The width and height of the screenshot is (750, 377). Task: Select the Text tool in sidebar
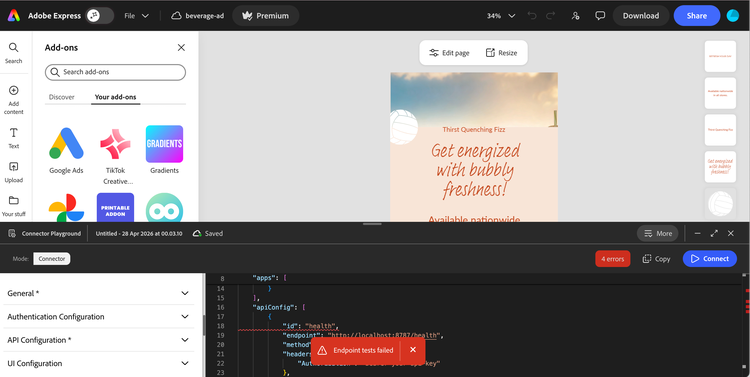click(x=13, y=138)
